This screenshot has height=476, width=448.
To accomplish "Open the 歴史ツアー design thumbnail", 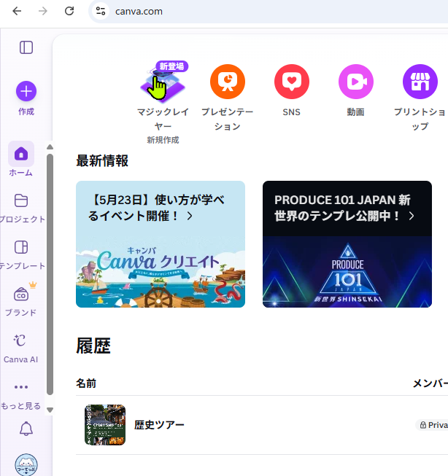I will [x=105, y=425].
